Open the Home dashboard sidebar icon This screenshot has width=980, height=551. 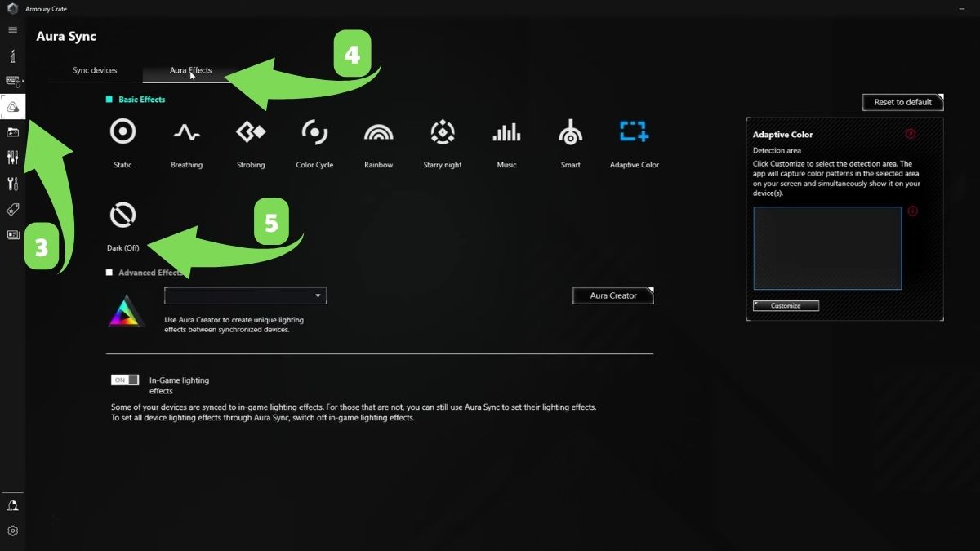pyautogui.click(x=12, y=56)
